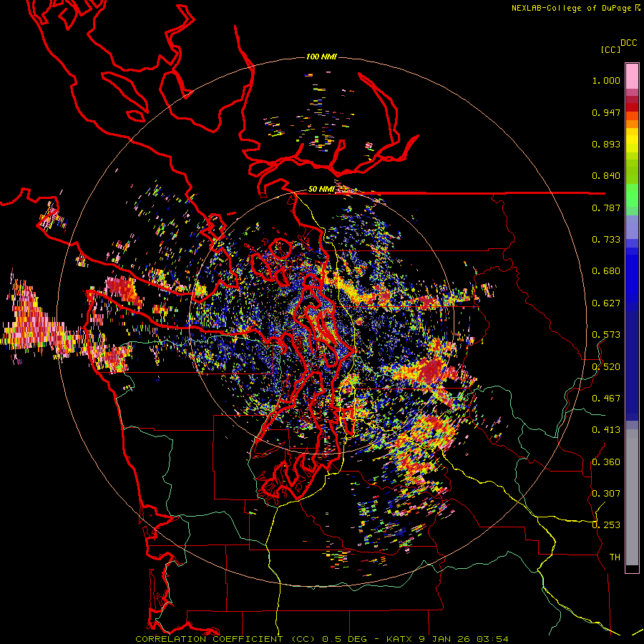
Task: Click the 100 NMI range ring label
Action: coord(321,57)
